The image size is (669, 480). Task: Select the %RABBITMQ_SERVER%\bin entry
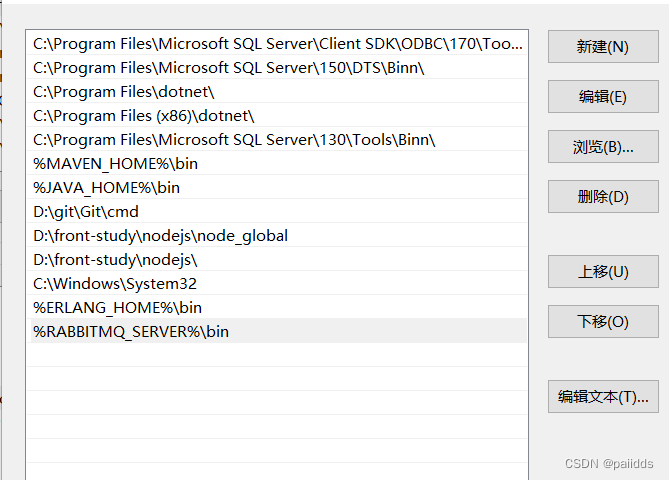pyautogui.click(x=131, y=331)
